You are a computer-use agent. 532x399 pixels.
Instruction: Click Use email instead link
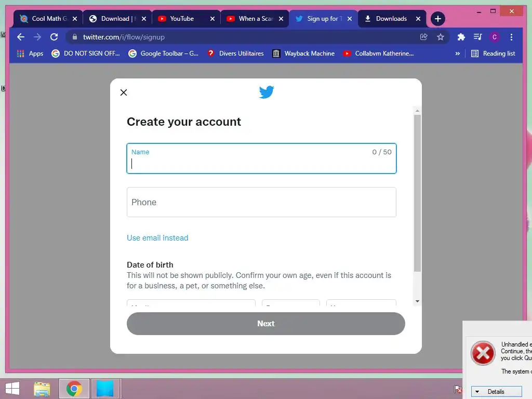tap(157, 238)
